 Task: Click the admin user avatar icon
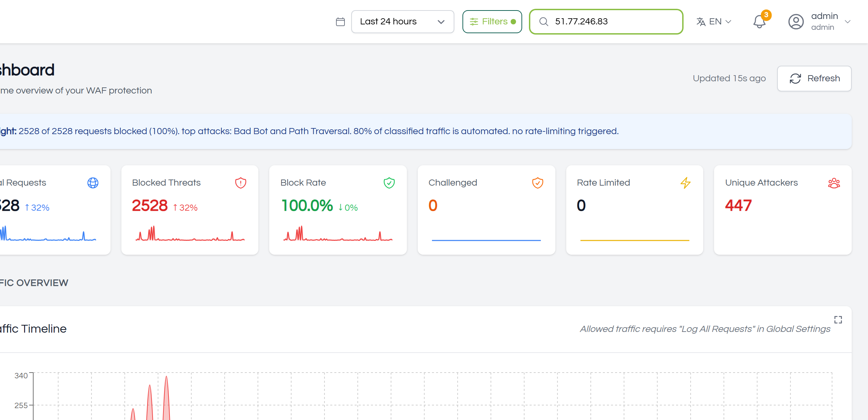(796, 22)
